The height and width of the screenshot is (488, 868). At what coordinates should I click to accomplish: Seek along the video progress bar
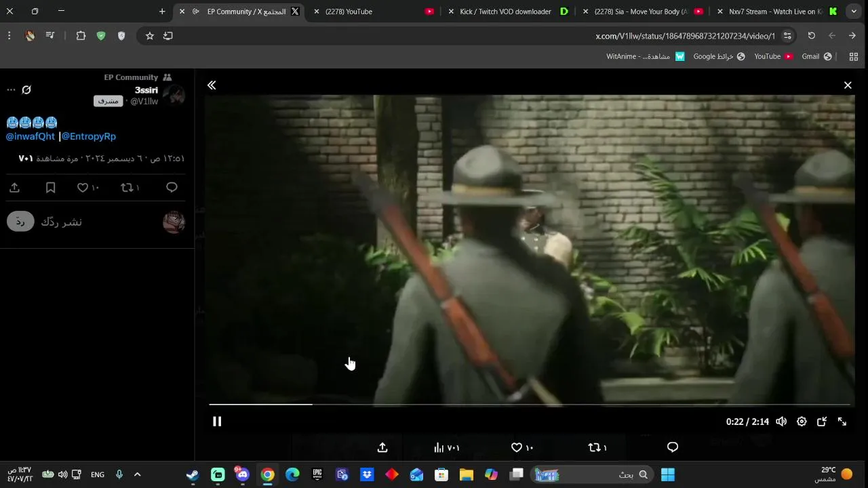tap(529, 405)
